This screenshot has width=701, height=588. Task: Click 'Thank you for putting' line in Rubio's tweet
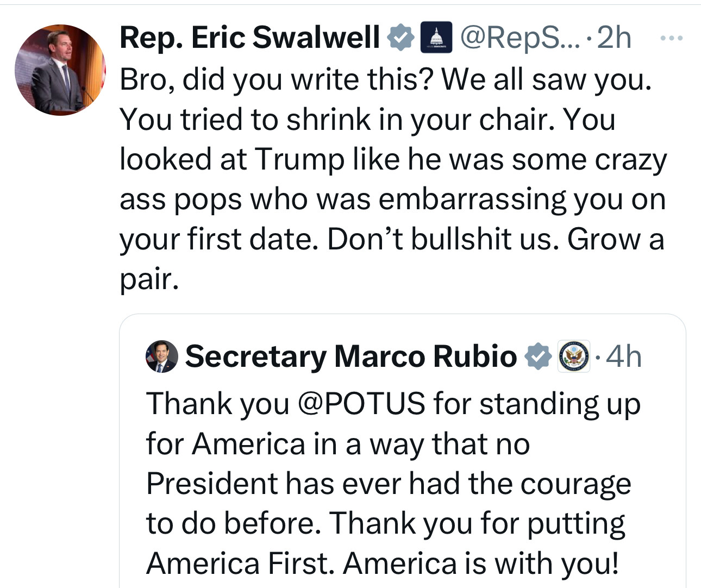pyautogui.click(x=478, y=523)
